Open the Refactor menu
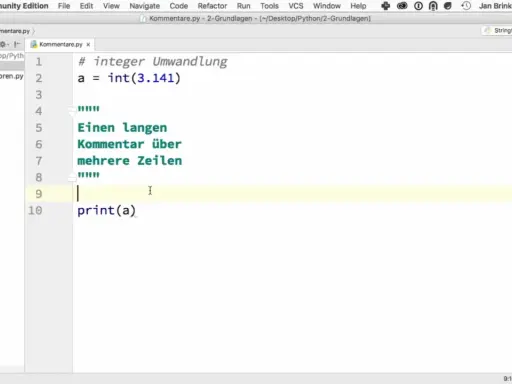 point(212,6)
